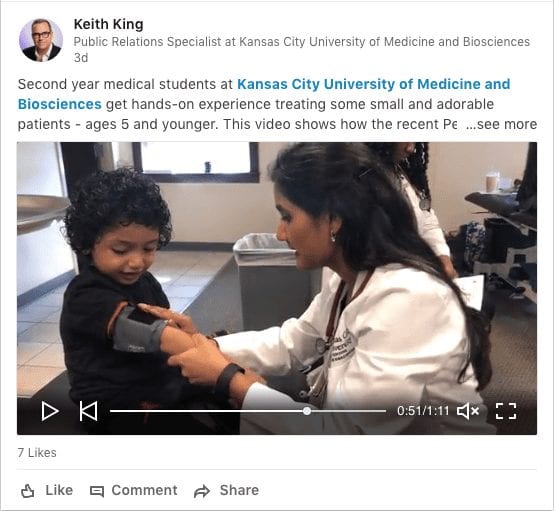This screenshot has width=554, height=511.
Task: View the 7 Likes list
Action: pyautogui.click(x=37, y=453)
